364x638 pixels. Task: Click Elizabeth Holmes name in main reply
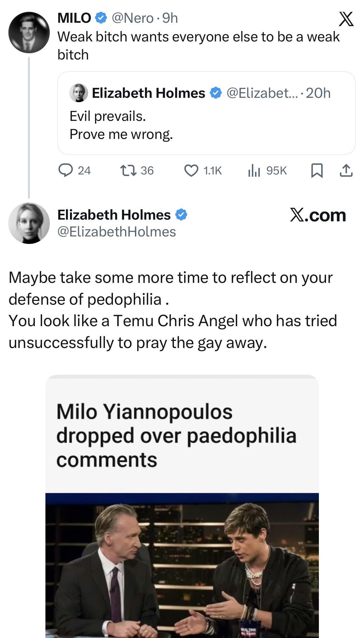(114, 215)
